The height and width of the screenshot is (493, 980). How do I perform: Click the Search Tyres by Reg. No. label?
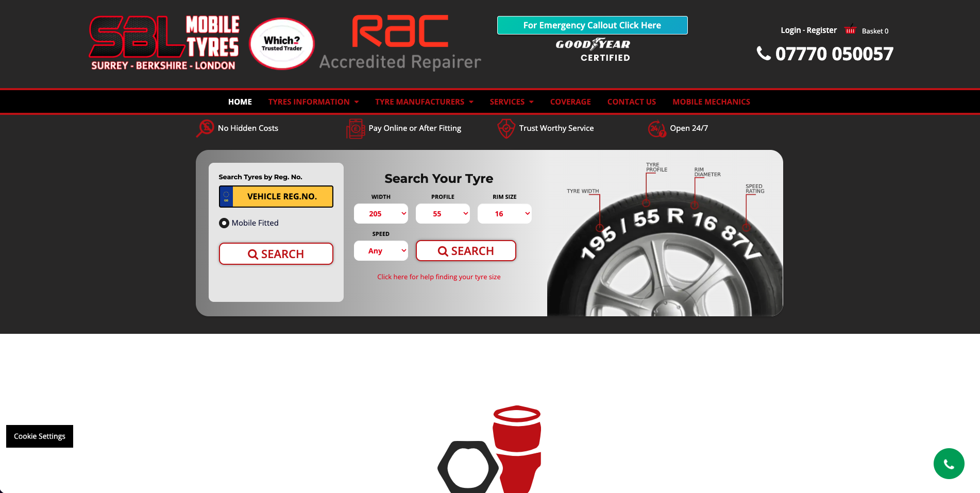point(260,177)
